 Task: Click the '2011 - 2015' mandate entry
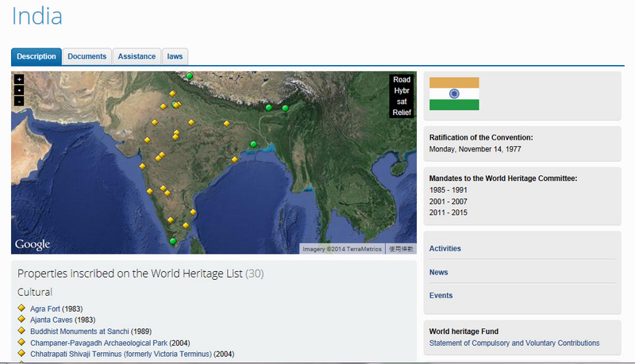tap(448, 213)
